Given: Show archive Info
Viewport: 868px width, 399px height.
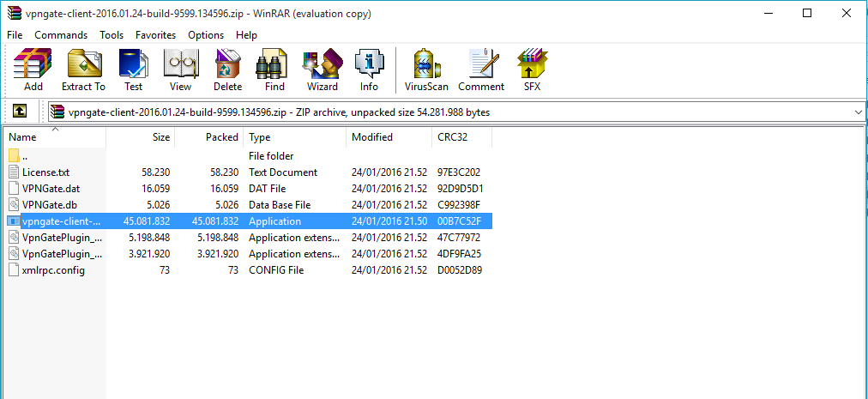Looking at the screenshot, I should tap(369, 70).
